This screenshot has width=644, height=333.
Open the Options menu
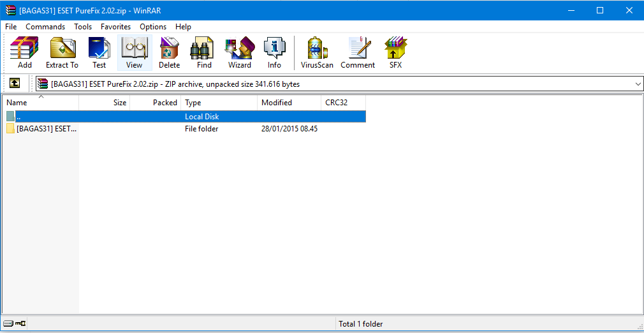coord(153,27)
